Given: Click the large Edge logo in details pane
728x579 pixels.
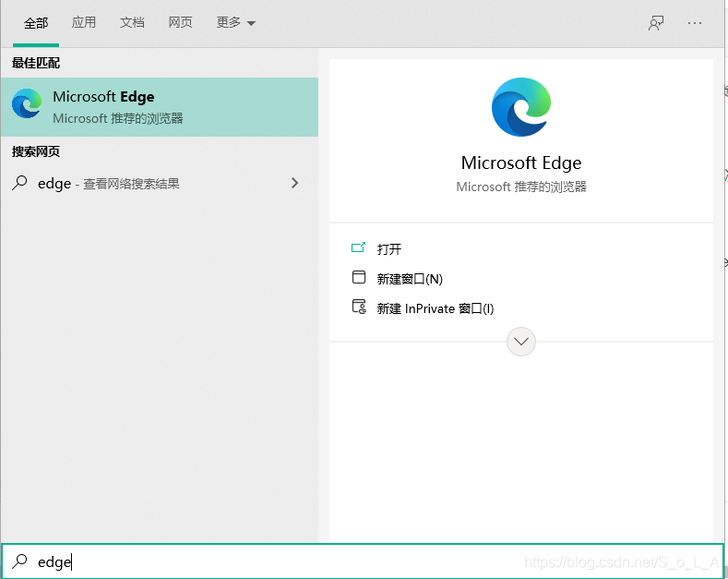Looking at the screenshot, I should pyautogui.click(x=521, y=107).
